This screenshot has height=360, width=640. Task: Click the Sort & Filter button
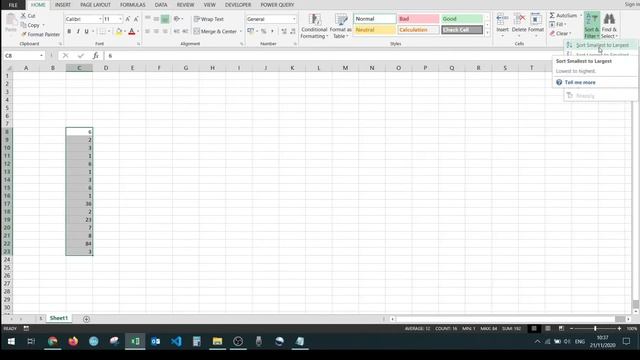[x=592, y=25]
